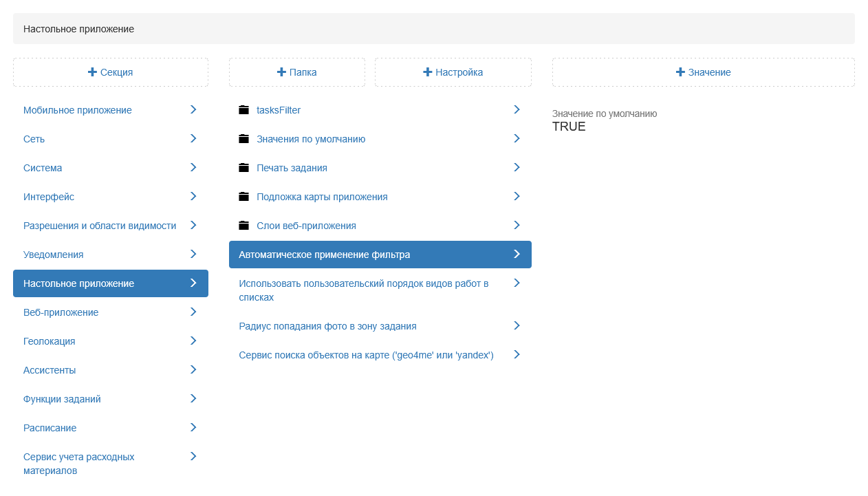Screen dimensions: 868x496
Task: Open the Расписание section
Action: [x=50, y=428]
